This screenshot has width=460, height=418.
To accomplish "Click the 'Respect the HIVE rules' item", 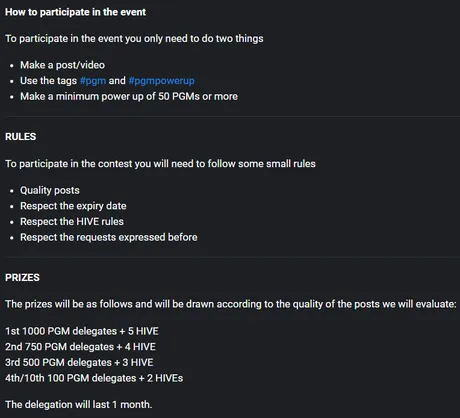I will [x=72, y=222].
